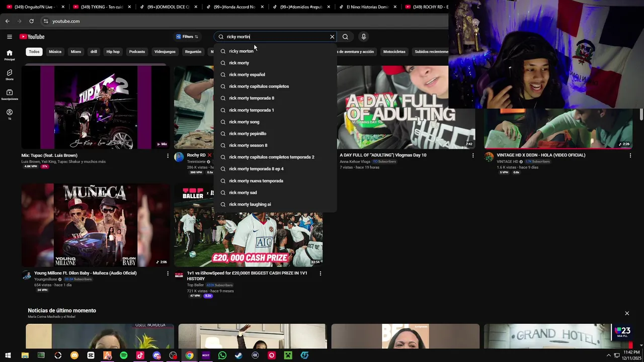Open the Tú profile section in sidebar
The height and width of the screenshot is (362, 644).
click(x=10, y=114)
